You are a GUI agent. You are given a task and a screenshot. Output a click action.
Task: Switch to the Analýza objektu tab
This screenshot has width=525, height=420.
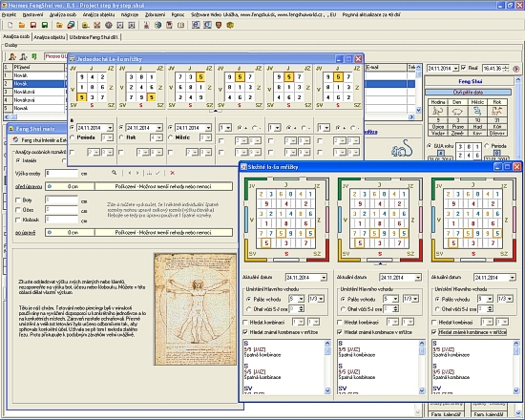pyautogui.click(x=50, y=37)
